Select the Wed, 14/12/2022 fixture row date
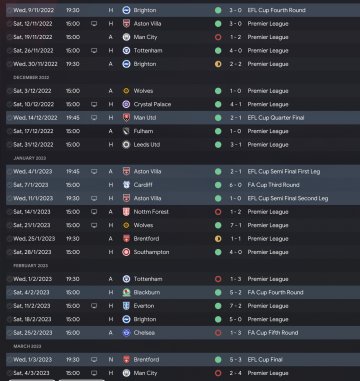 pyautogui.click(x=35, y=118)
